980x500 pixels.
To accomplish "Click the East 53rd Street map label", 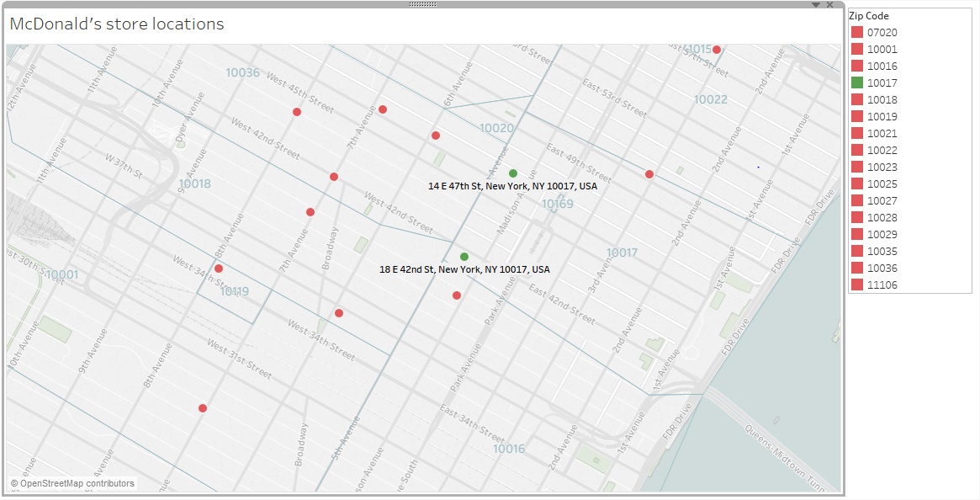I will coord(614,98).
